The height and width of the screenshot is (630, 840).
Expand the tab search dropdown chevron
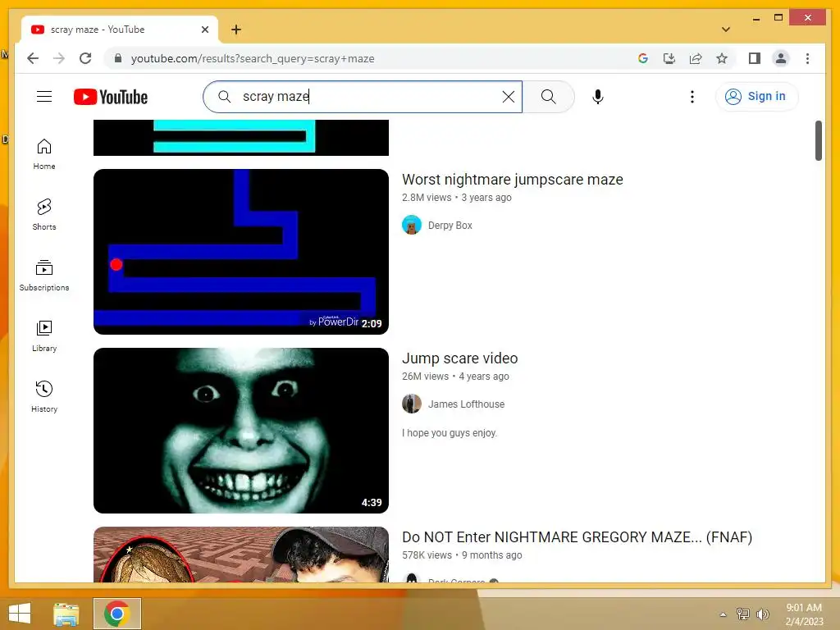(x=725, y=30)
